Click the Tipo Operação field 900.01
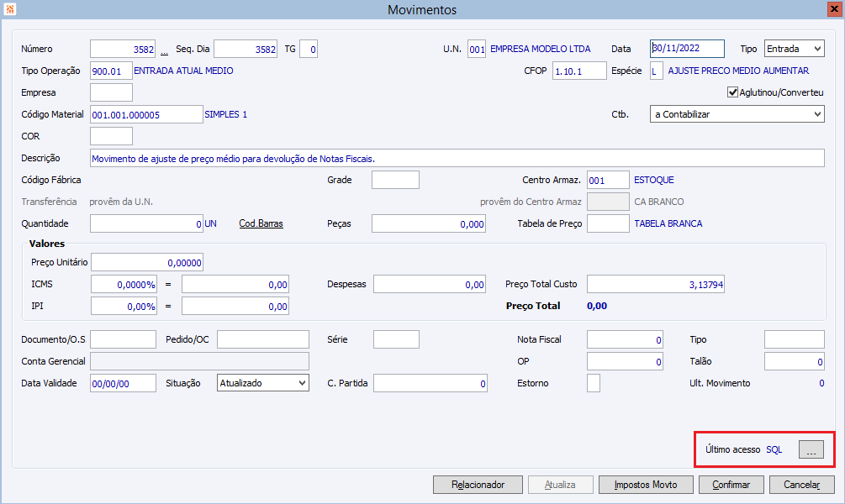Screen dimensions: 845x504 pyautogui.click(x=111, y=71)
